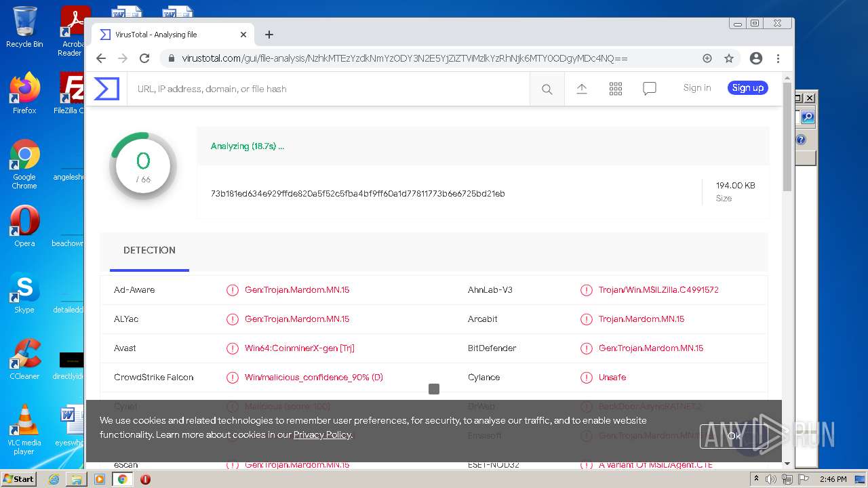Click the scrollbar down arrow

(x=787, y=464)
